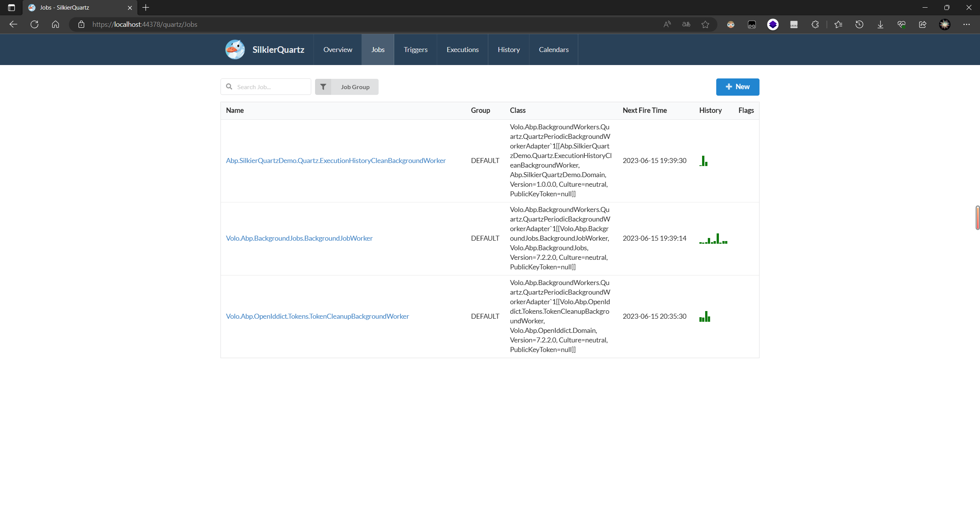Switch to the Triggers tab
The width and height of the screenshot is (980, 528).
point(415,50)
